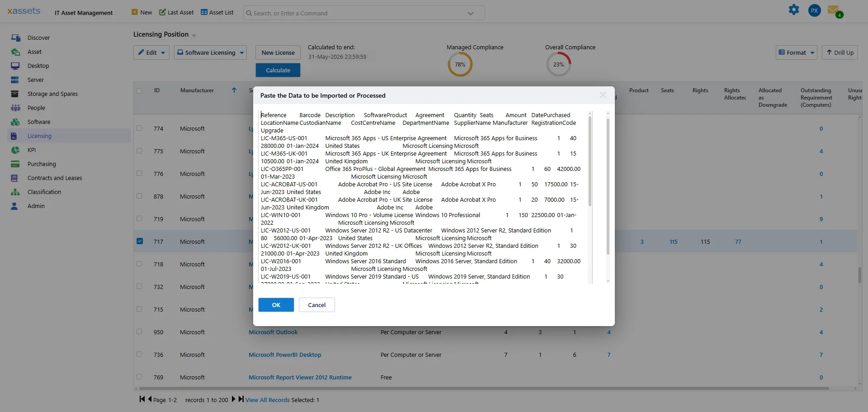Go to next page arrow
The height and width of the screenshot is (412, 868).
coord(234,399)
